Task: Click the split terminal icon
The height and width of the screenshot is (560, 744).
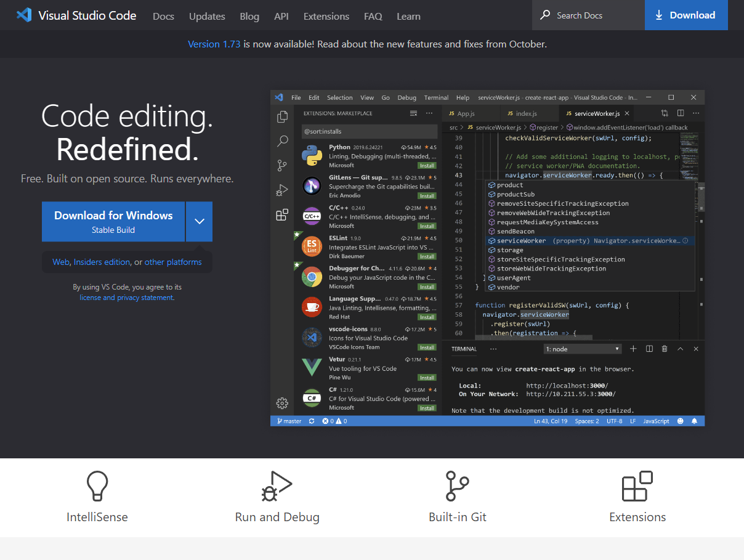Action: point(649,349)
